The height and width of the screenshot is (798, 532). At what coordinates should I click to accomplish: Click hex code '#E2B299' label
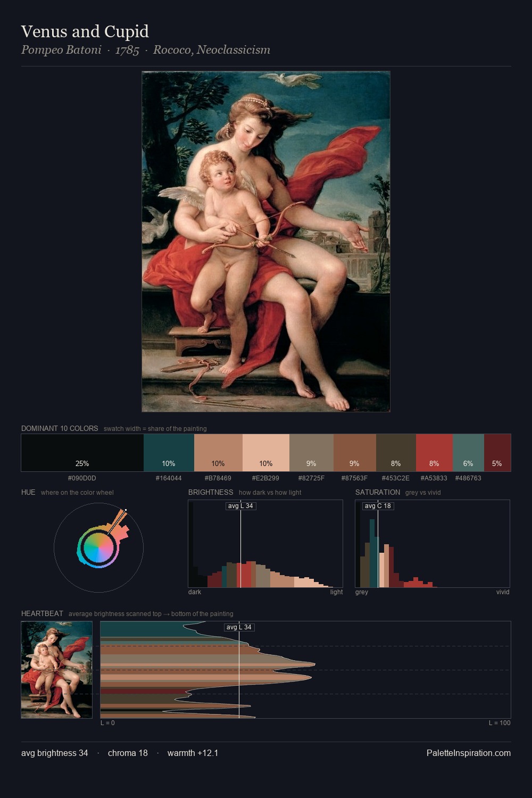pyautogui.click(x=266, y=478)
